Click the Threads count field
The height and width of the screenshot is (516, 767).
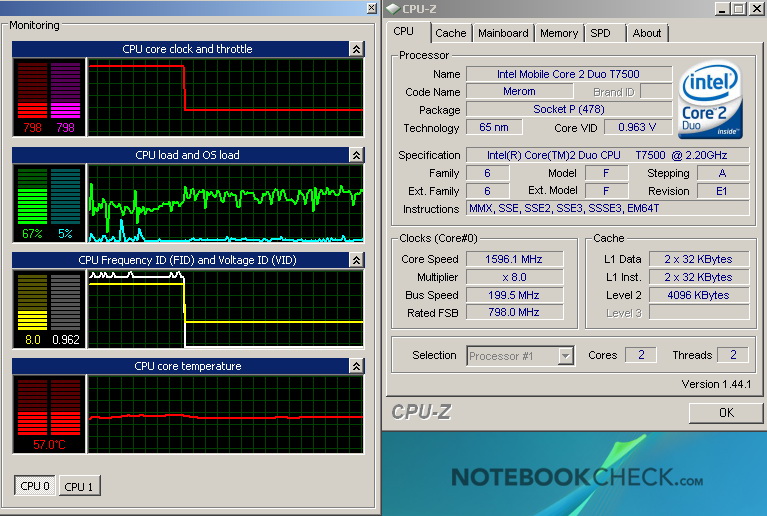coord(733,355)
